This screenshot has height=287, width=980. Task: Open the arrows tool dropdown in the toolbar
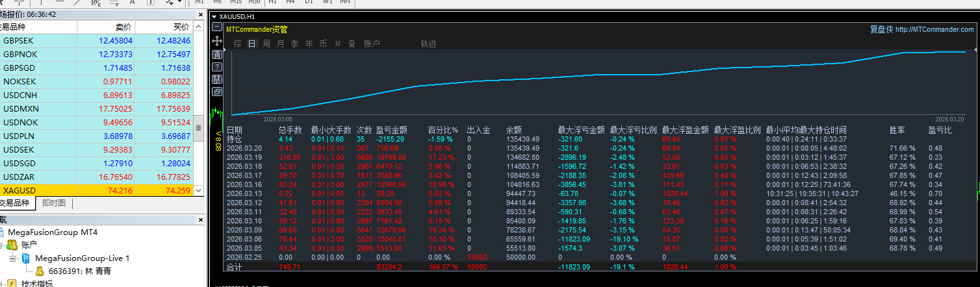[x=179, y=2]
